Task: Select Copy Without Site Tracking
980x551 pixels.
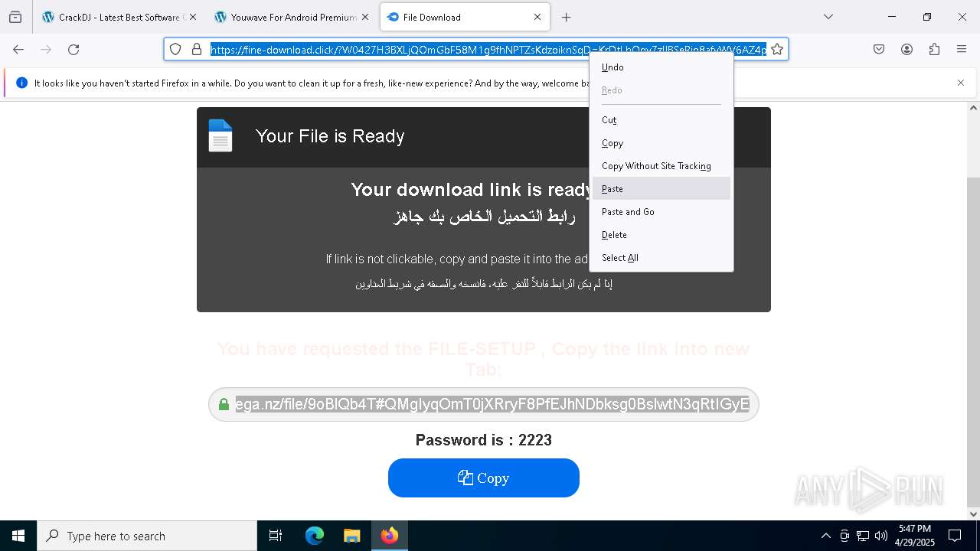Action: pos(661,166)
